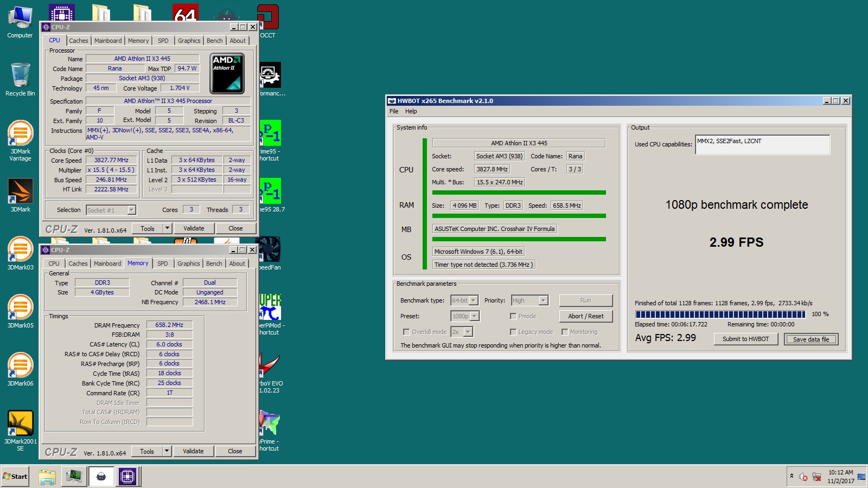The image size is (868, 488).
Task: Launch the 3DMark Vantage shortcut
Action: click(x=20, y=141)
